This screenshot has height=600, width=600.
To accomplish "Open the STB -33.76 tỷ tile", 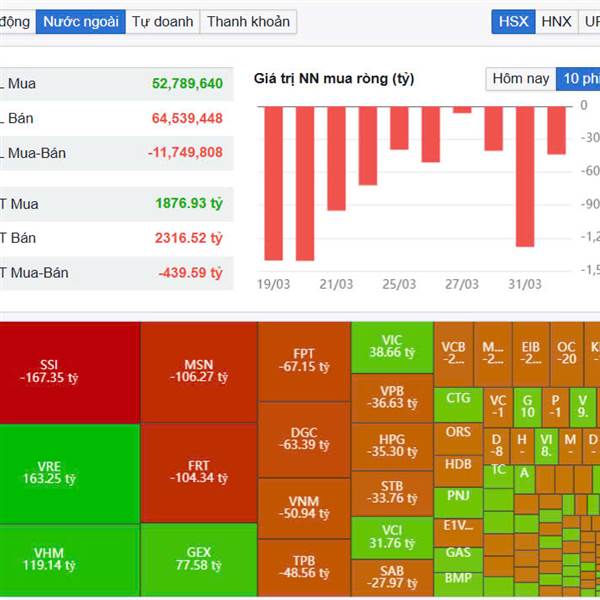I will click(392, 493).
